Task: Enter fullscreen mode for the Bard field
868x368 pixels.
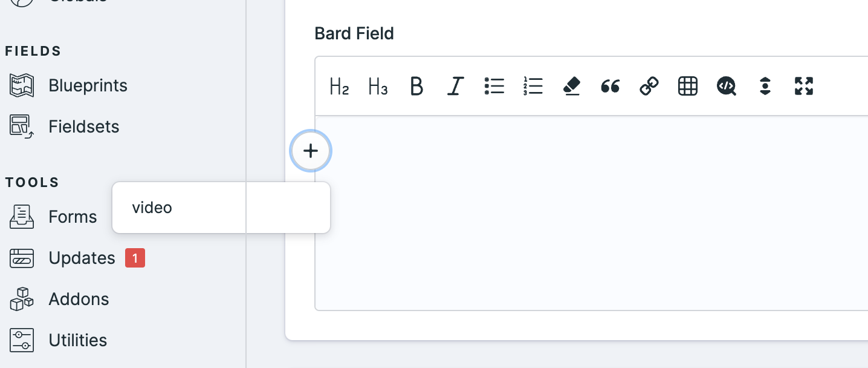Action: point(803,87)
